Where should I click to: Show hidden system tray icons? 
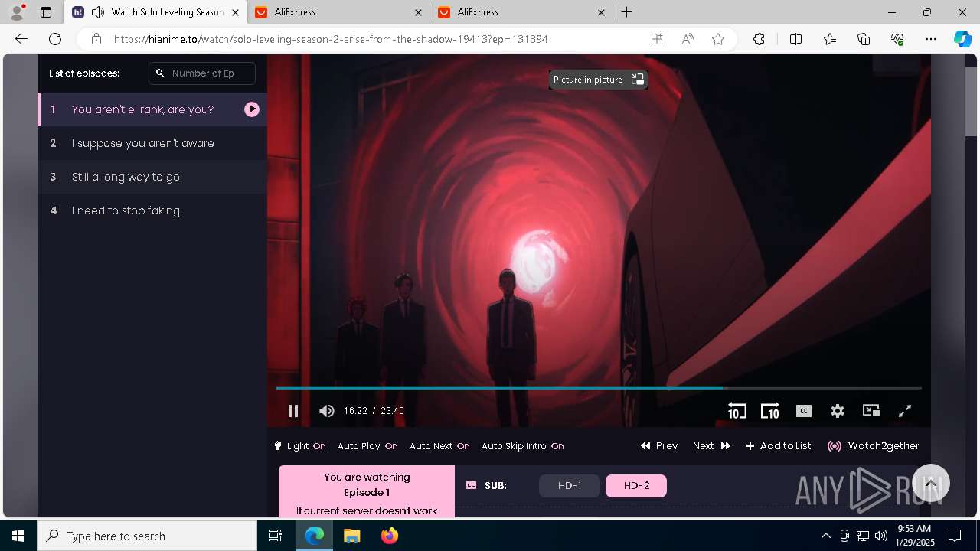tap(825, 536)
